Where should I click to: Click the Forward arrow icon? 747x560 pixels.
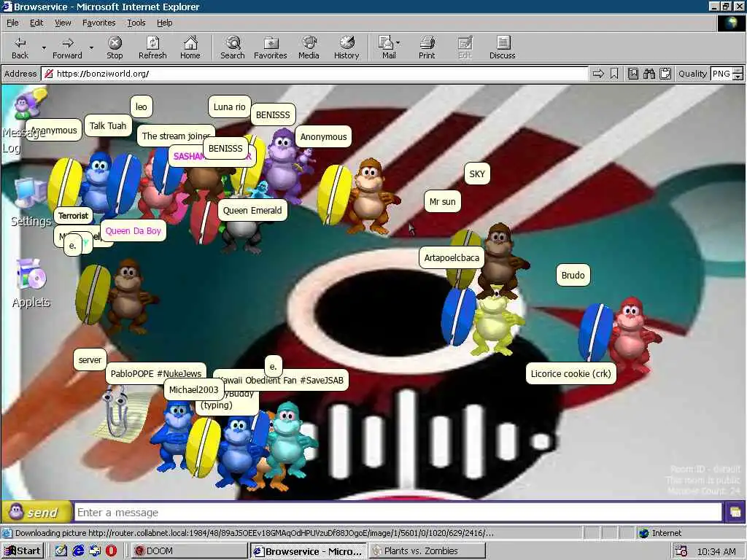click(68, 43)
